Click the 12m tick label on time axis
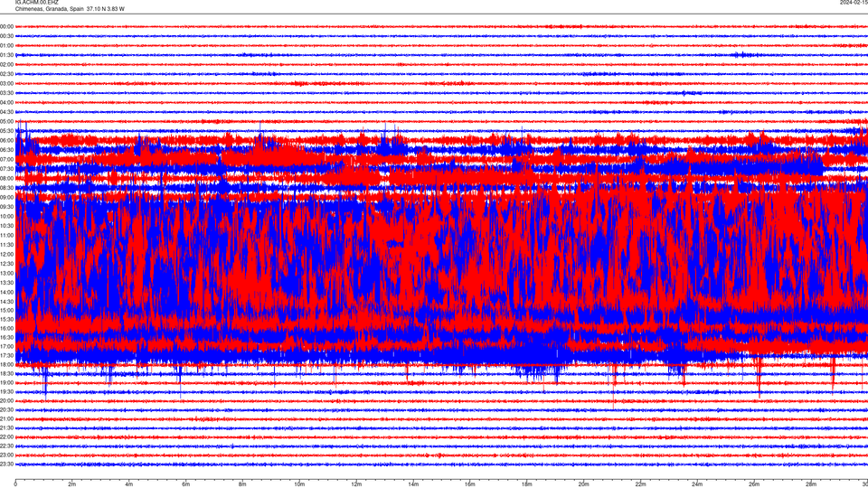The height and width of the screenshot is (488, 868). click(x=356, y=484)
